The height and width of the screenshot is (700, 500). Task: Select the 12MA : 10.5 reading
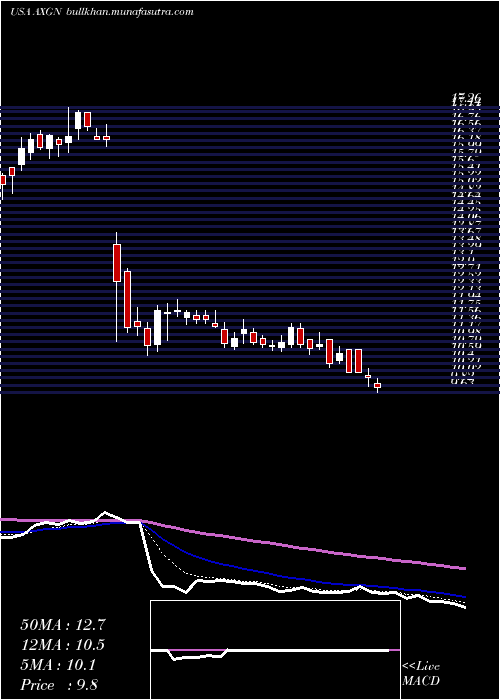coord(63,645)
